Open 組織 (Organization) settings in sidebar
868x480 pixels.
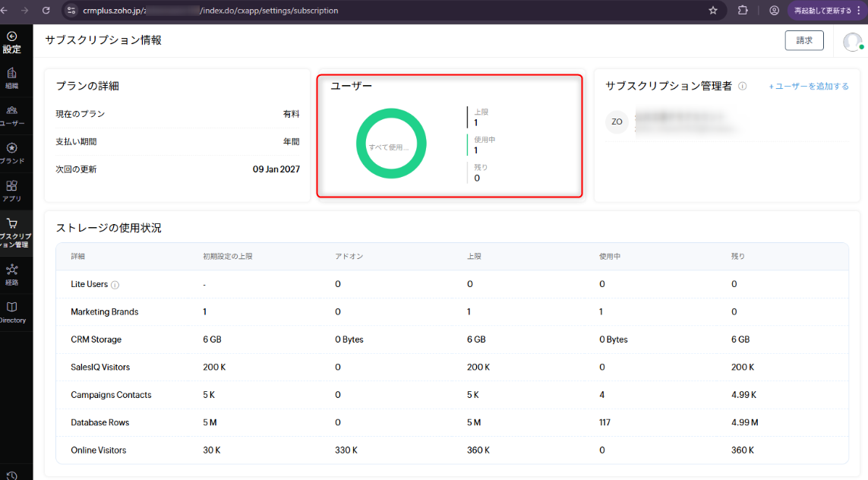click(x=12, y=77)
